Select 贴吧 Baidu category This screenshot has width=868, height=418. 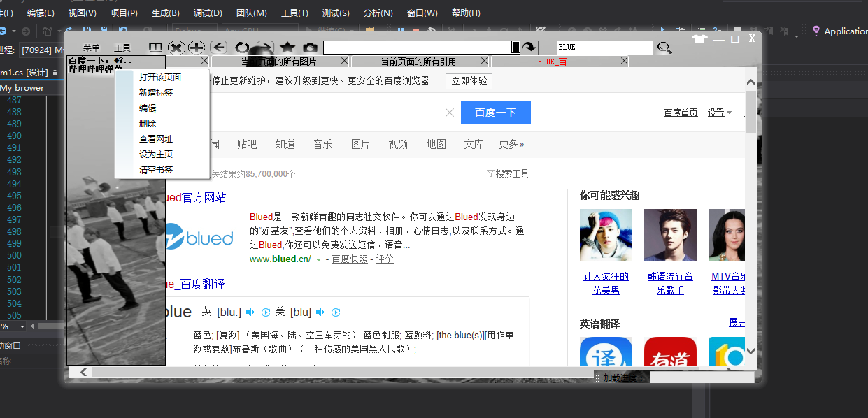(x=247, y=144)
